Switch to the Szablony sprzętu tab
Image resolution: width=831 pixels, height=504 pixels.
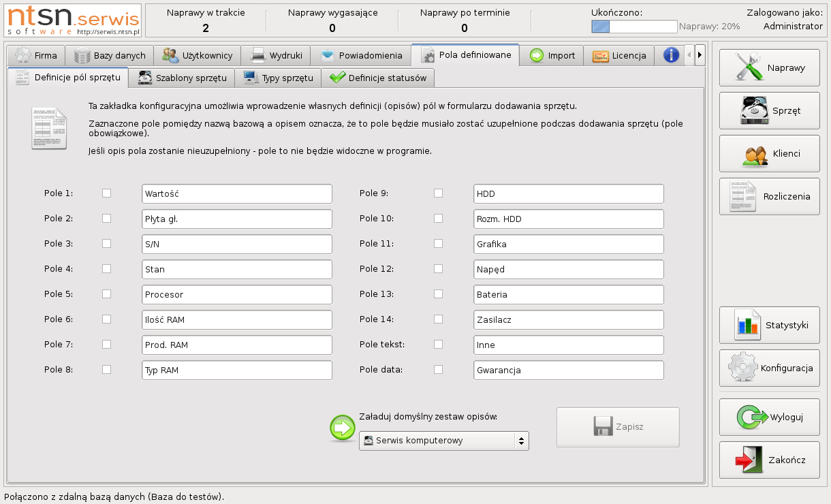pos(183,78)
